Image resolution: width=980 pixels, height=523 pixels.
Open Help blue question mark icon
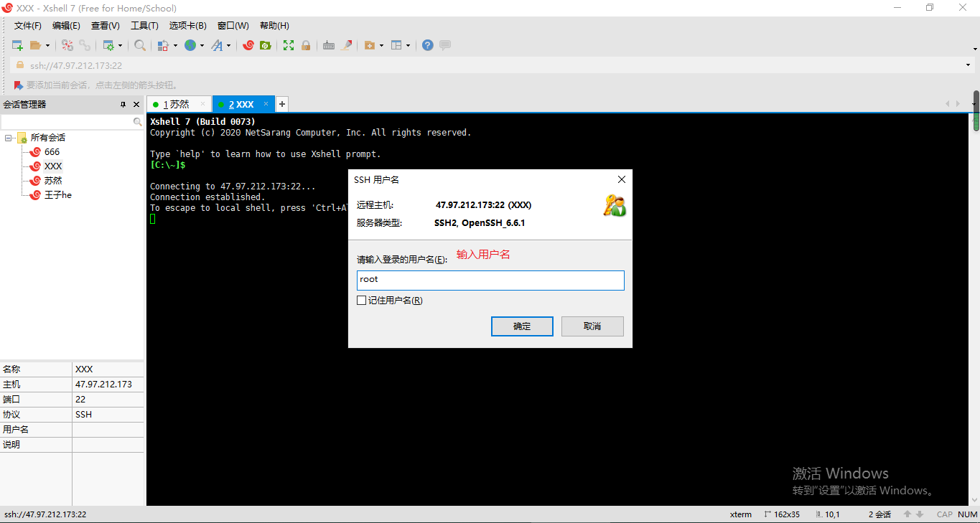(428, 45)
